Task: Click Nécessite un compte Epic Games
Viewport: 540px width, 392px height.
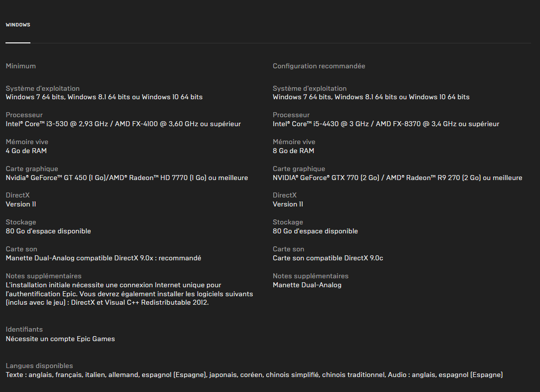Action: (x=60, y=339)
